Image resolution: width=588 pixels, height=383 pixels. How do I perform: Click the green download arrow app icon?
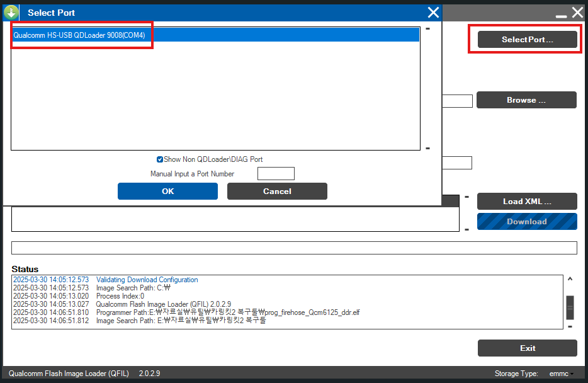tap(11, 13)
